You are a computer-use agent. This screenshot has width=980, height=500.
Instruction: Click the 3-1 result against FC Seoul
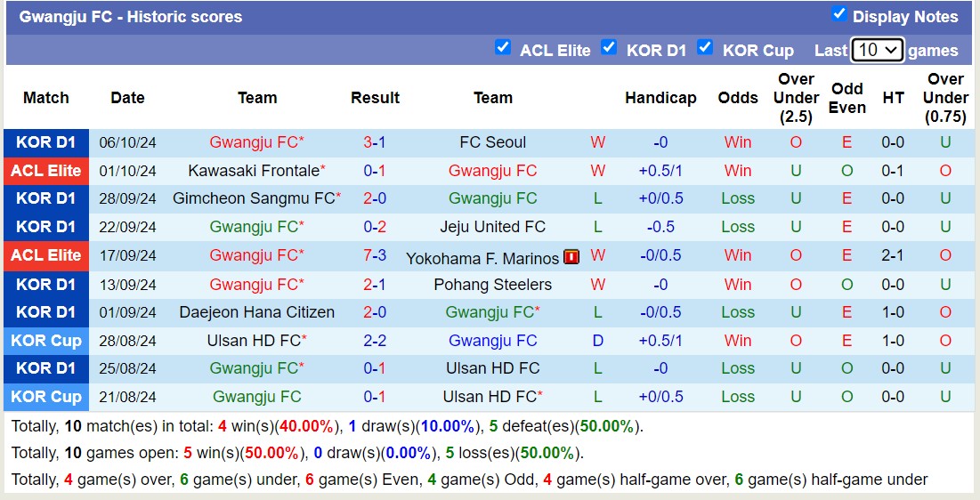375,142
